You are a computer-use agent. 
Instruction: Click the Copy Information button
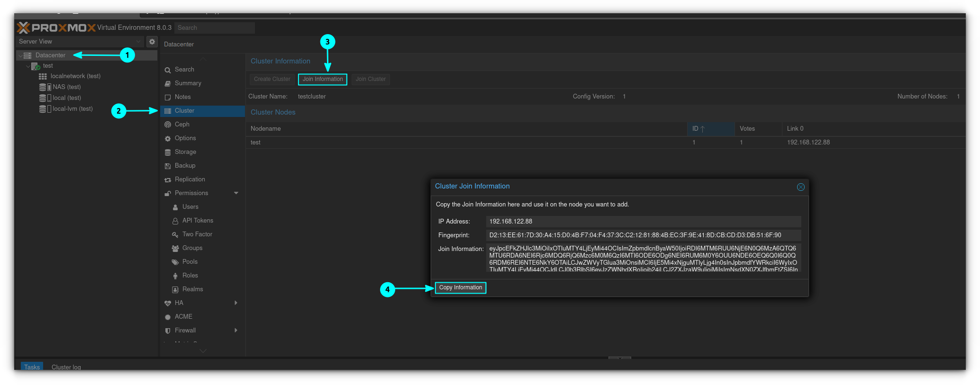tap(461, 287)
